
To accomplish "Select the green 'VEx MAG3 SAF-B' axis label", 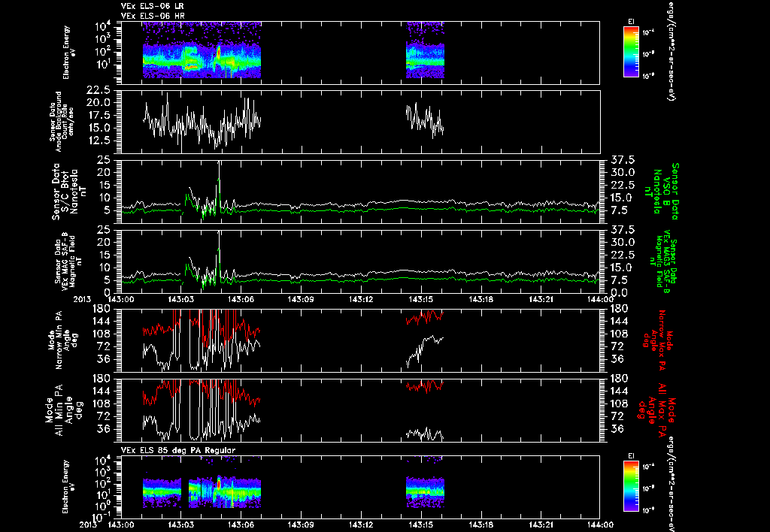I will coord(666,261).
